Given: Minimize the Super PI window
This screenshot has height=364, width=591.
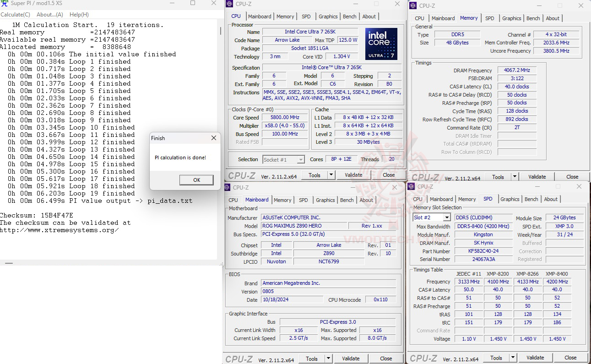Looking at the screenshot, I should pyautogui.click(x=172, y=3).
